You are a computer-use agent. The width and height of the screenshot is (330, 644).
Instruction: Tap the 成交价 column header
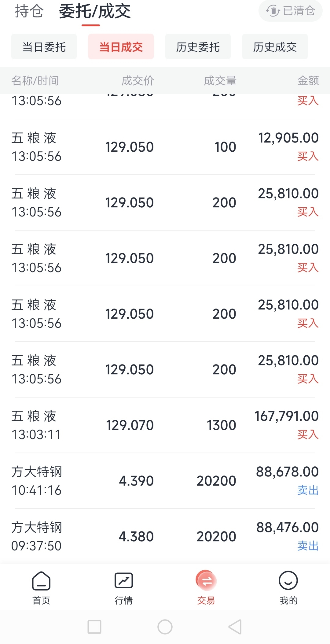coord(138,81)
